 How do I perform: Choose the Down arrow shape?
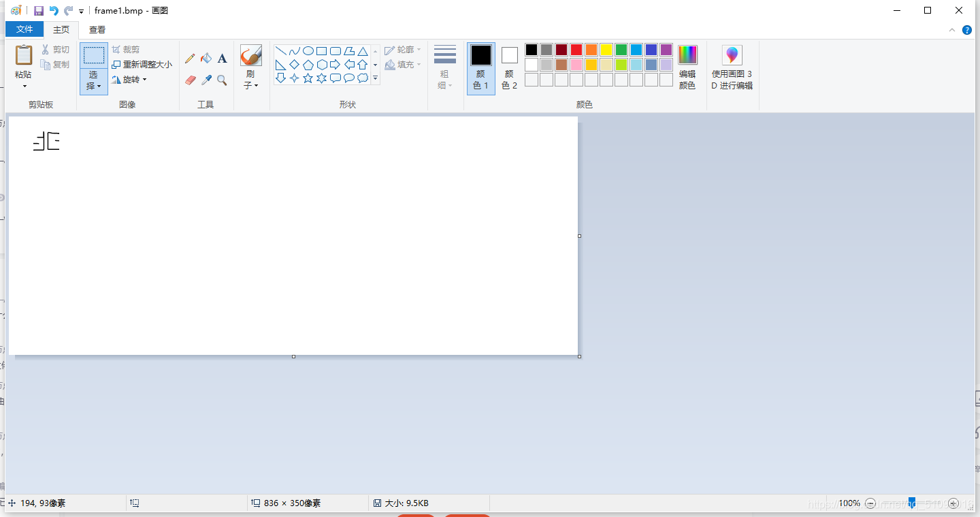coord(280,78)
